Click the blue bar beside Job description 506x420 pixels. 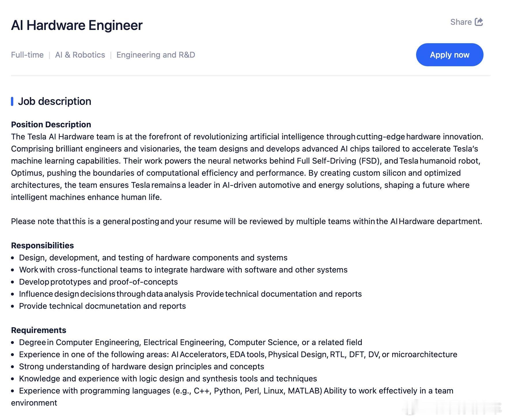[12, 101]
